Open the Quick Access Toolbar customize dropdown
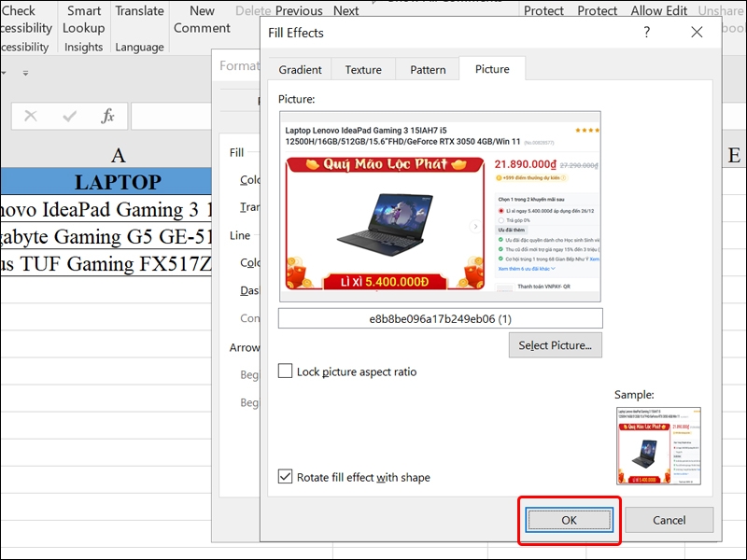Image resolution: width=747 pixels, height=560 pixels. 26,73
